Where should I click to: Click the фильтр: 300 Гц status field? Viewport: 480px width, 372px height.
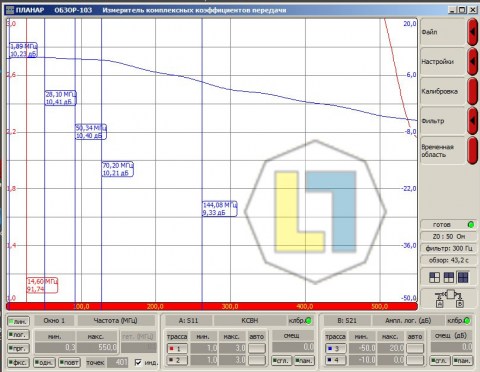coord(449,248)
